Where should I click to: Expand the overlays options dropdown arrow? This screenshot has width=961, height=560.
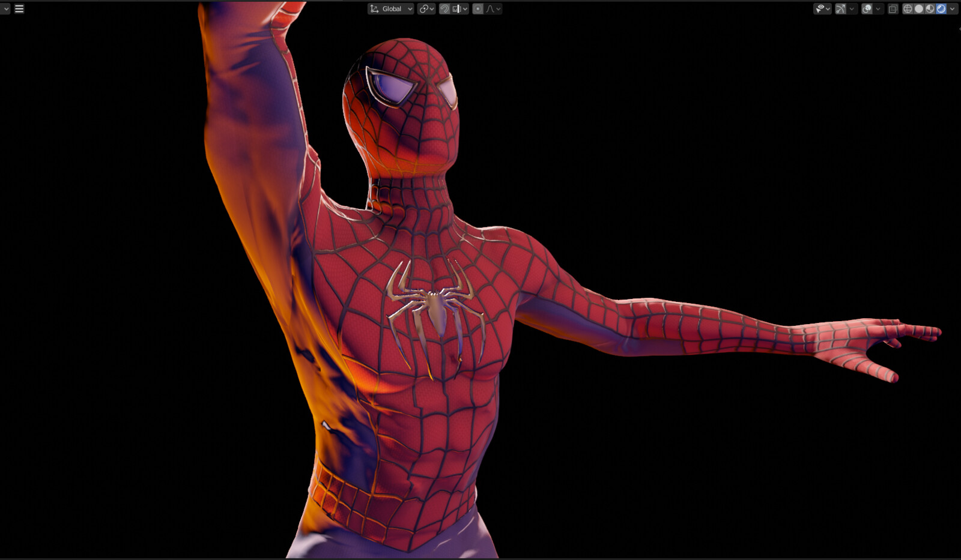tap(878, 9)
